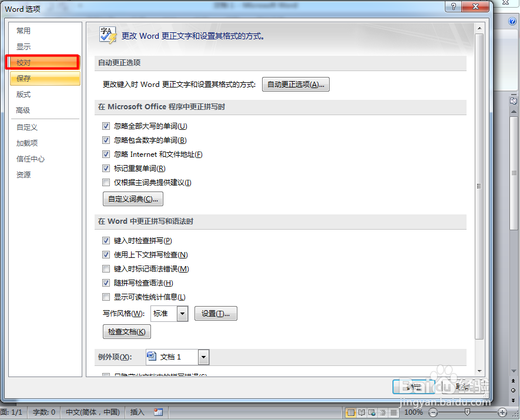This screenshot has height=420, width=520.
Task: Click the options pane vertical scrollbar thumb
Action: (x=479, y=186)
